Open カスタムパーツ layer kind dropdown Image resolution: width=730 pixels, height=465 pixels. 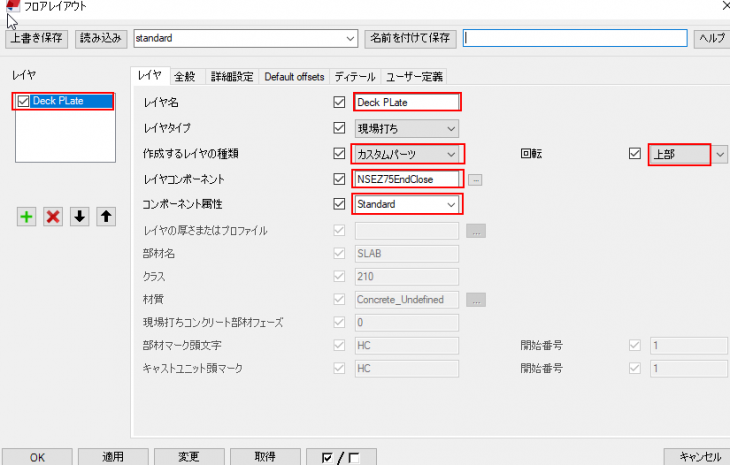point(406,154)
